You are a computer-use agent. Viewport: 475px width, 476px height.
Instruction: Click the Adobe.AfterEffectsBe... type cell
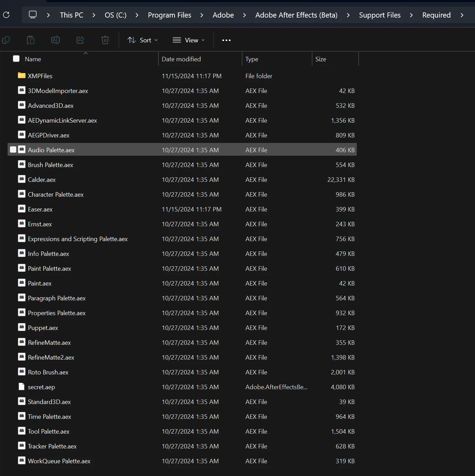click(x=276, y=387)
